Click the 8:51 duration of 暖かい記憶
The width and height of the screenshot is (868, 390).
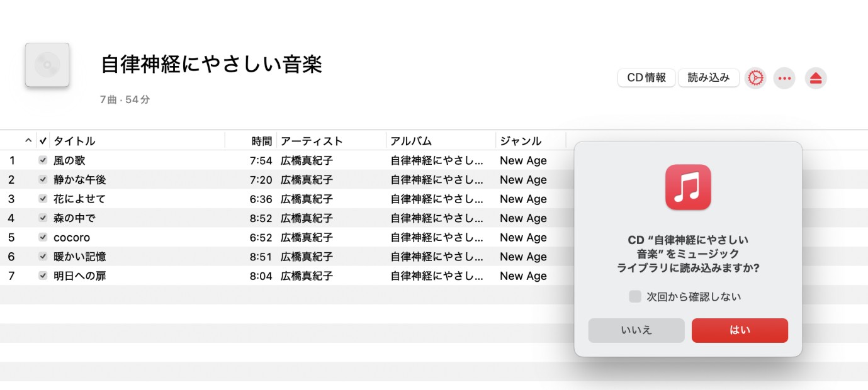[261, 257]
